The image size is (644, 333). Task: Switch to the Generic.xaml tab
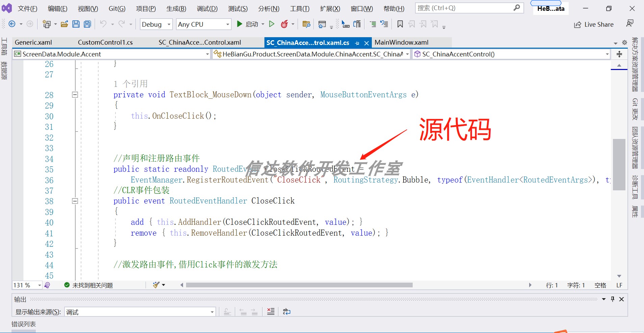coord(33,42)
